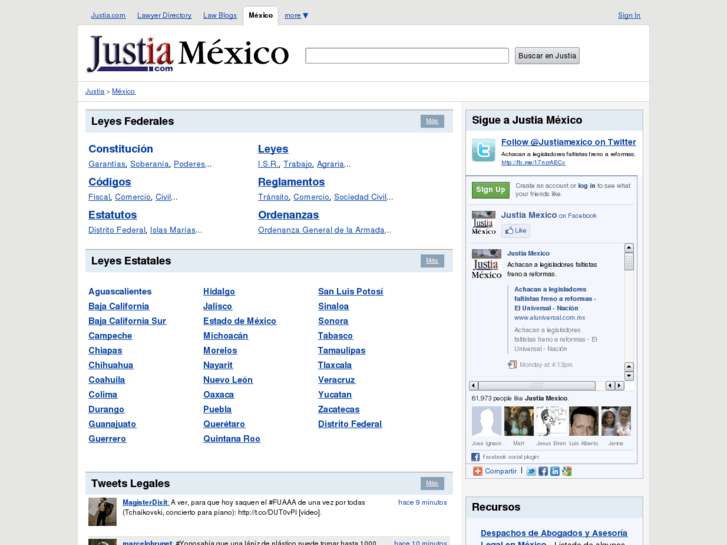Click the Facebook social plugin icon
The image size is (727, 545).
475,457
